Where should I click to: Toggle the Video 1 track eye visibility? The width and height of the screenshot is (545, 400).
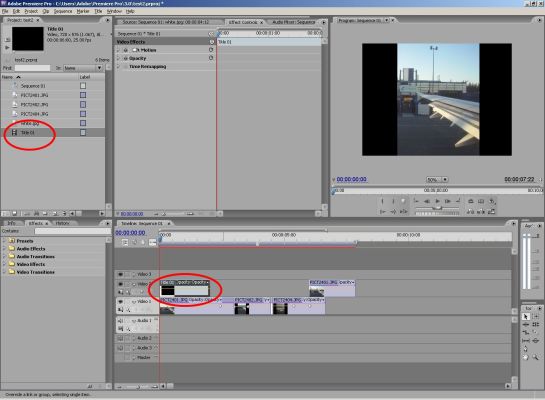[120, 301]
